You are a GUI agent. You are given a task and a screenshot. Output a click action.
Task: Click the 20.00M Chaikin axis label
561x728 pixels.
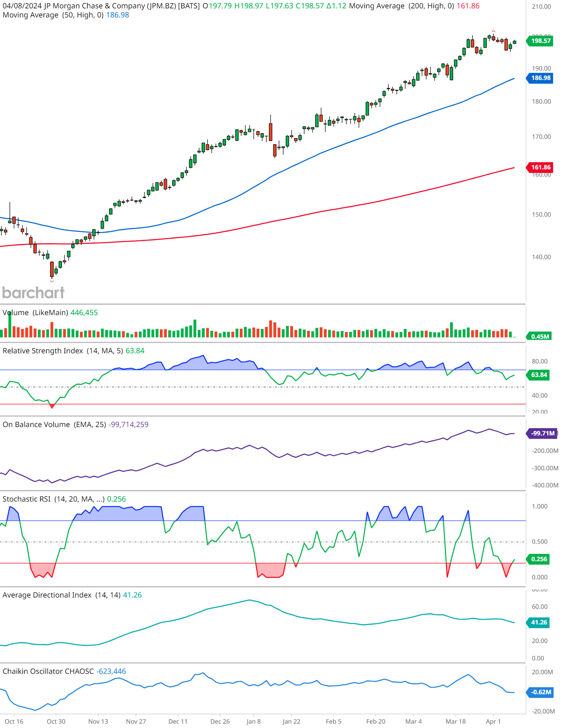[x=542, y=672]
